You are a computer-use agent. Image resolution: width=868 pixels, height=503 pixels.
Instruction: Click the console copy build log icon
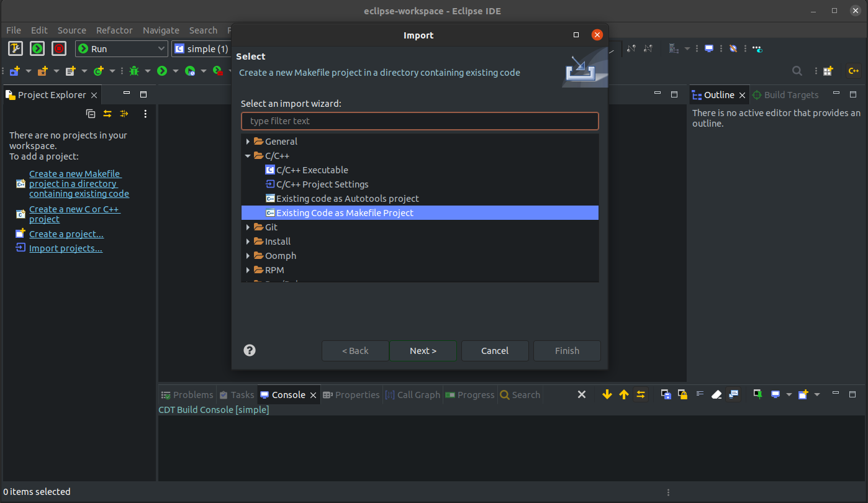[666, 394]
